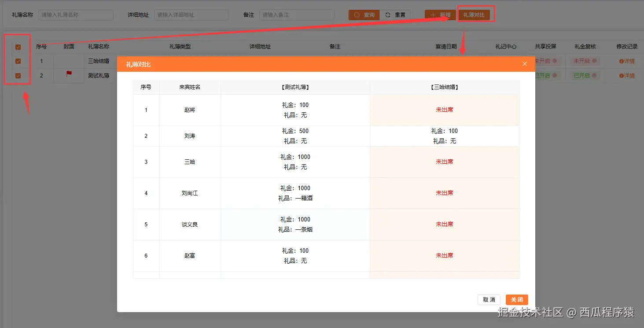Click the 查询 search button
This screenshot has height=328, width=644.
click(x=364, y=15)
